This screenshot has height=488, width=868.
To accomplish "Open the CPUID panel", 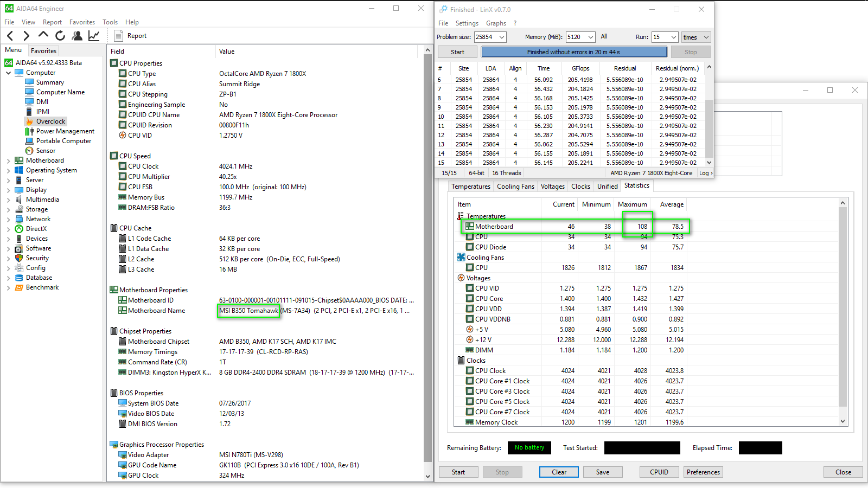I will pos(659,472).
